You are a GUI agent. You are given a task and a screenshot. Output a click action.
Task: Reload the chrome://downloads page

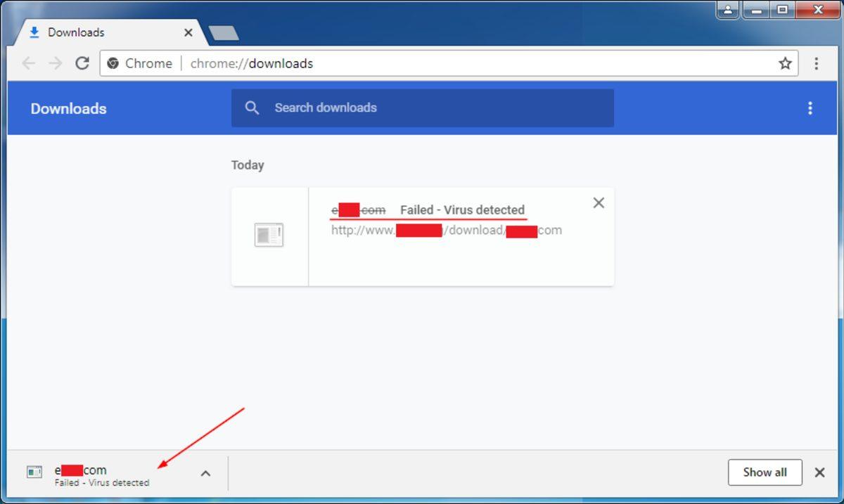click(x=82, y=63)
